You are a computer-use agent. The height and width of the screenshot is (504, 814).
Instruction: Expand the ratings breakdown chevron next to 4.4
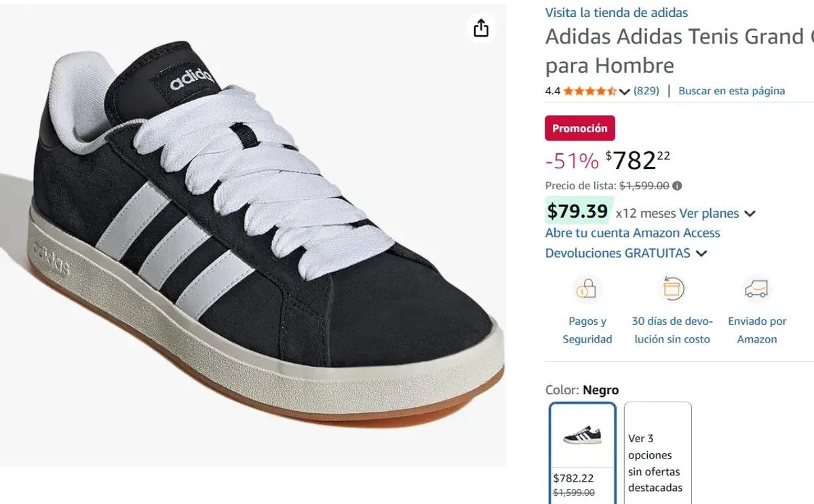click(624, 91)
